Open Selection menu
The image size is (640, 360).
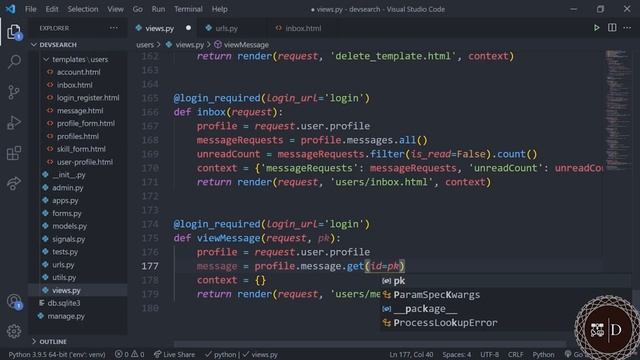83,9
